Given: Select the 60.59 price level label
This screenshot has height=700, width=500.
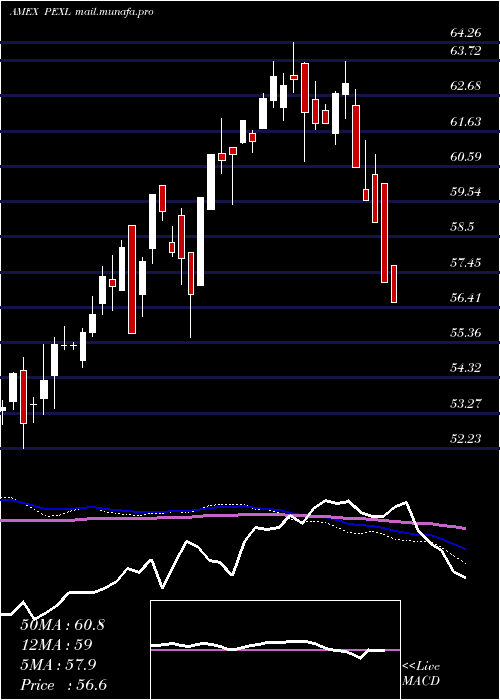Looking at the screenshot, I should 466,157.
